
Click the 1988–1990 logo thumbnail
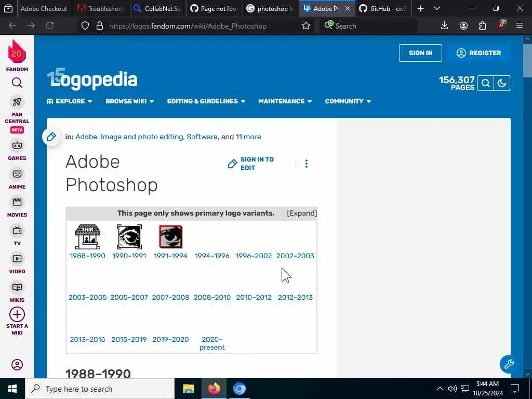click(x=87, y=237)
